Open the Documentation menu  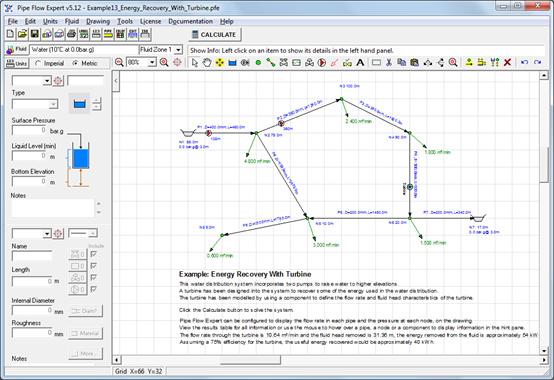point(190,22)
